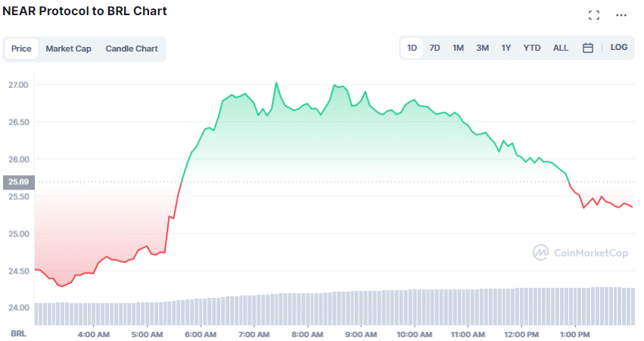This screenshot has height=341, width=644.
Task: Show the ALL time range
Action: [x=561, y=48]
